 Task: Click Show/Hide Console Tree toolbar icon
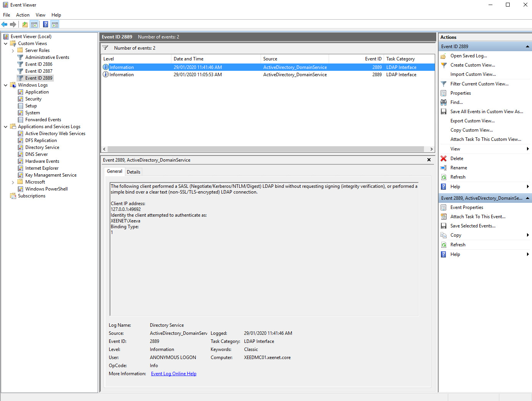coord(34,25)
